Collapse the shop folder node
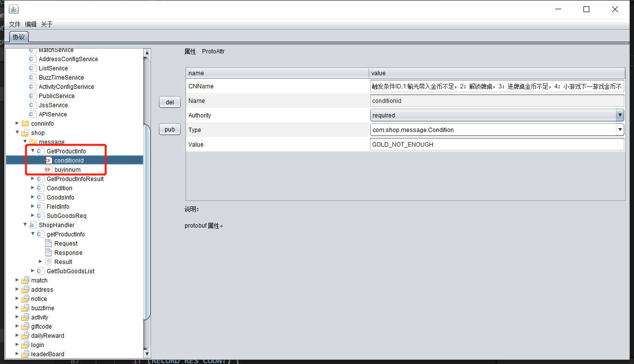This screenshot has width=634, height=364. click(x=17, y=133)
